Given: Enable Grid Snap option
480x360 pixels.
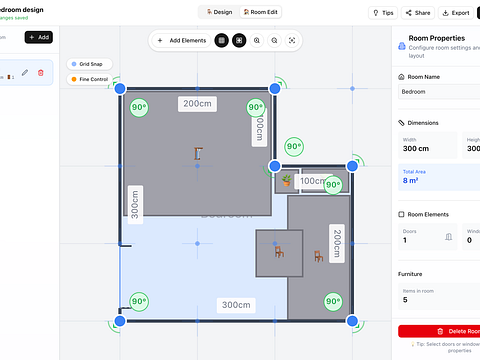Looking at the screenshot, I should point(89,64).
